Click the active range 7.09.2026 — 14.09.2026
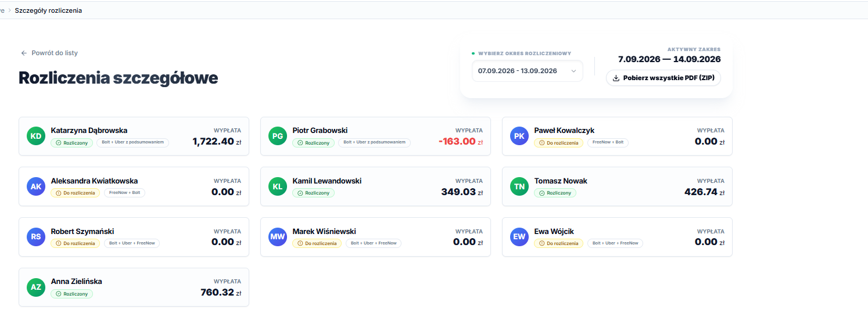Image resolution: width=868 pixels, height=313 pixels. click(x=669, y=59)
